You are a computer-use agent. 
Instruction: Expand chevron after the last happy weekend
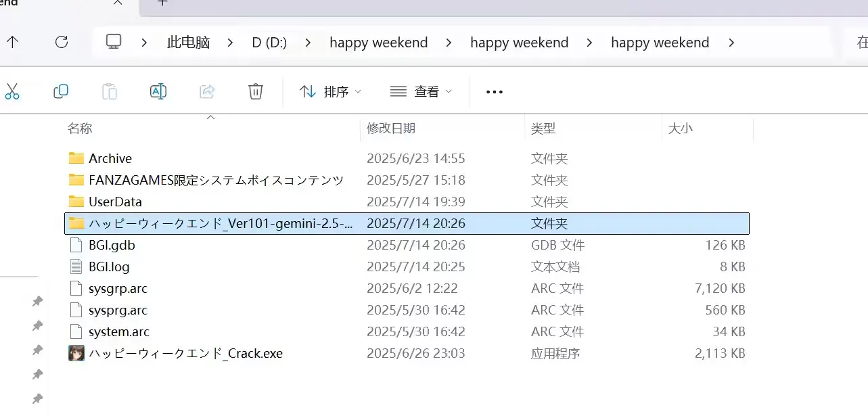731,43
